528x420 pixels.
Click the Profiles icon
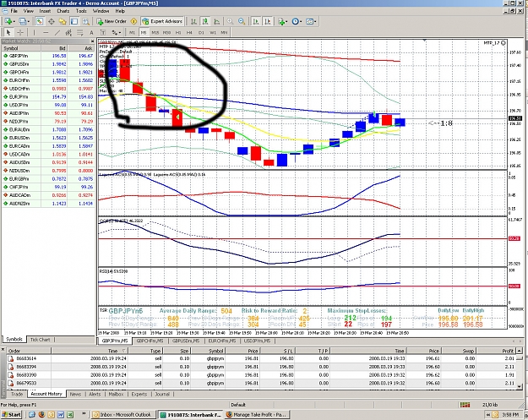(22, 22)
